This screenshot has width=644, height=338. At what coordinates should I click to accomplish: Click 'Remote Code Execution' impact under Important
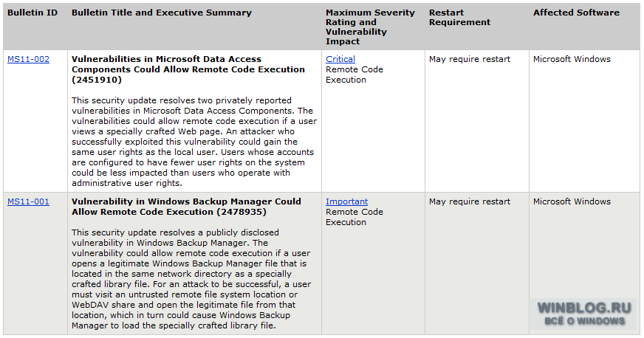354,217
